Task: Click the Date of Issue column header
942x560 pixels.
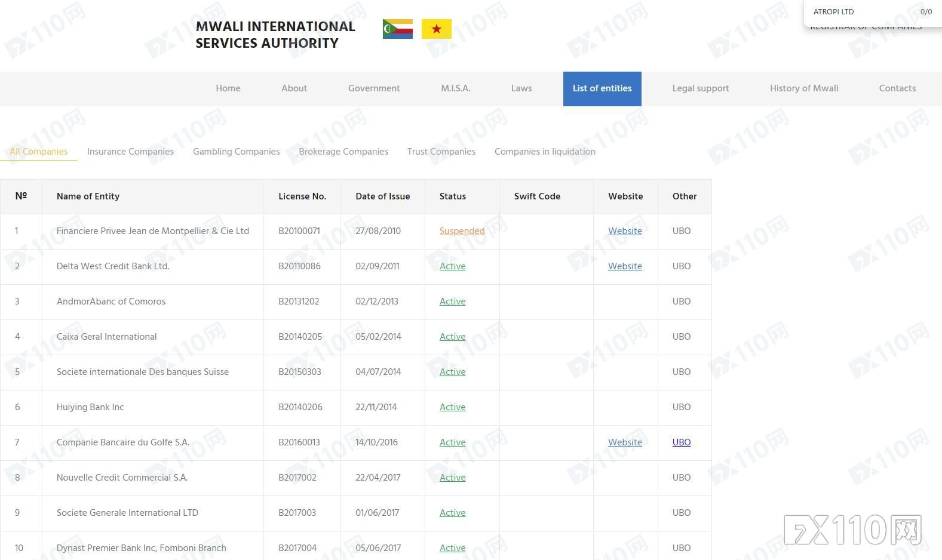Action: click(x=382, y=196)
